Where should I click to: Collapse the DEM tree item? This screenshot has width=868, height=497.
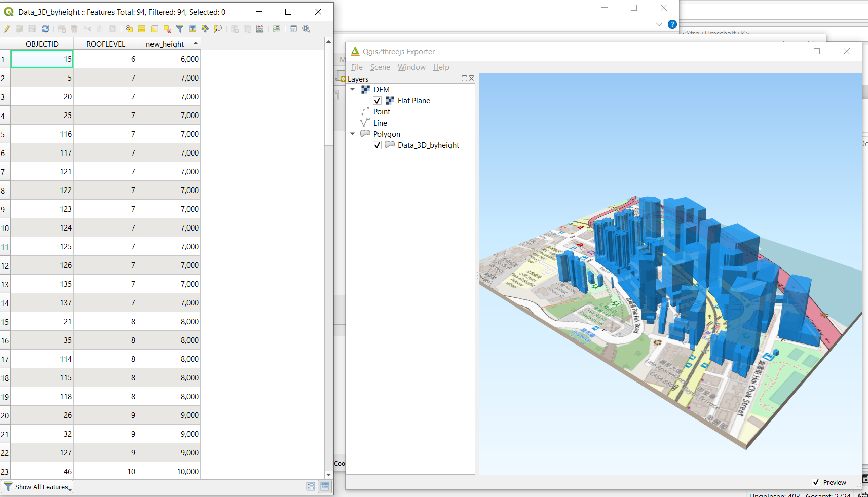[353, 89]
